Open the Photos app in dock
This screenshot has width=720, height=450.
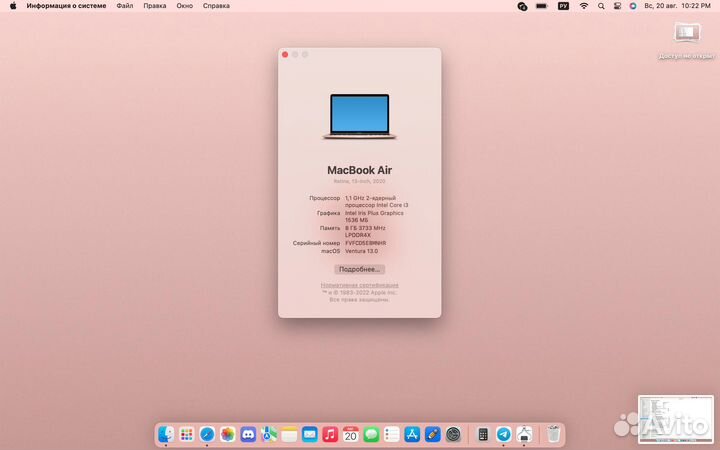[227, 434]
